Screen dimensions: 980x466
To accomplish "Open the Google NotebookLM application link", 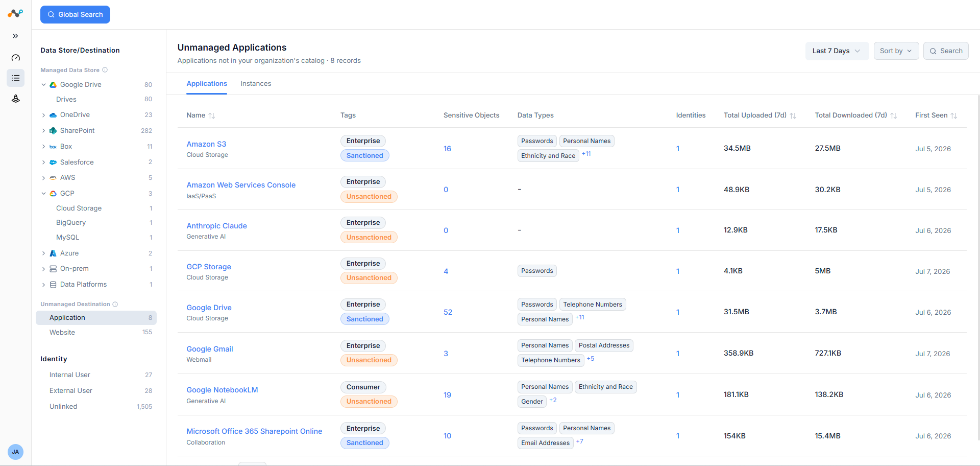I will [x=222, y=390].
